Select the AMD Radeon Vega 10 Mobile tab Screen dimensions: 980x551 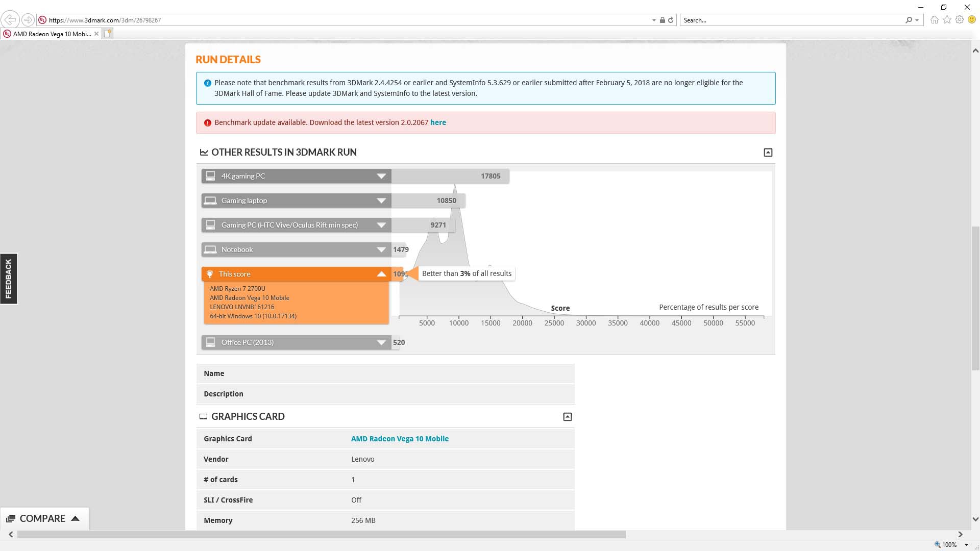point(51,34)
